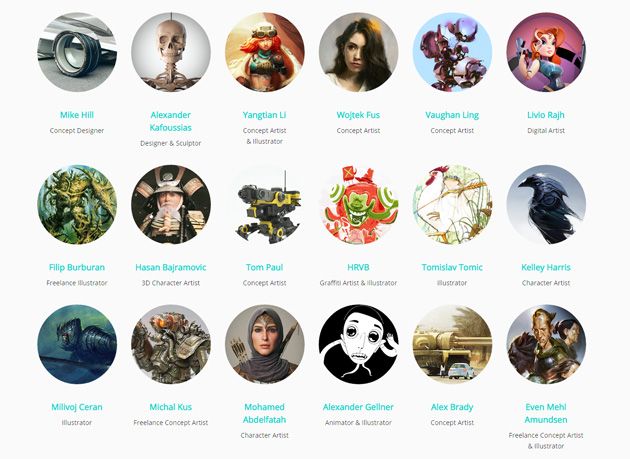Open the Mohamed Abdelfatah profile link
The height and width of the screenshot is (459, 630).
pyautogui.click(x=264, y=413)
